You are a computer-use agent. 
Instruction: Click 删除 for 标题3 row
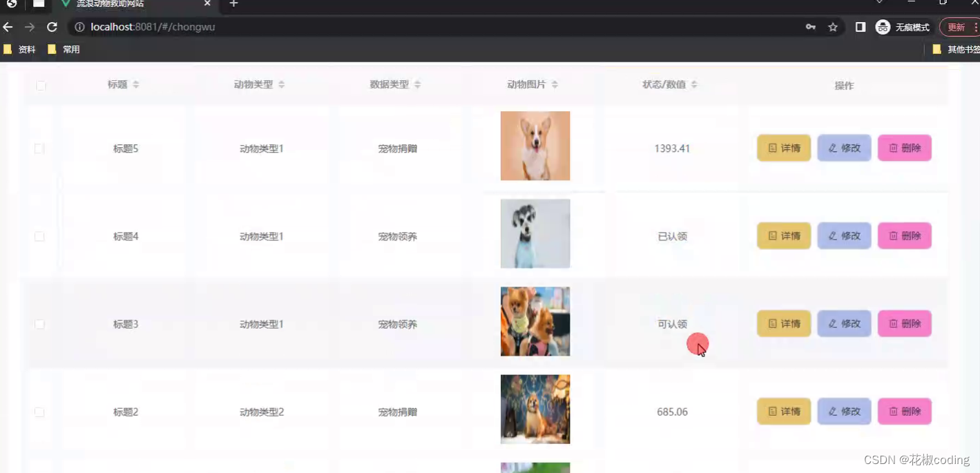point(904,323)
